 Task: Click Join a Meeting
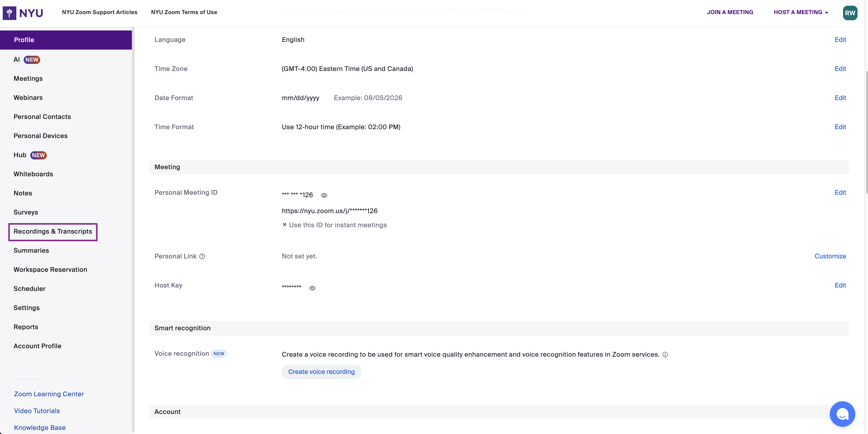point(730,12)
